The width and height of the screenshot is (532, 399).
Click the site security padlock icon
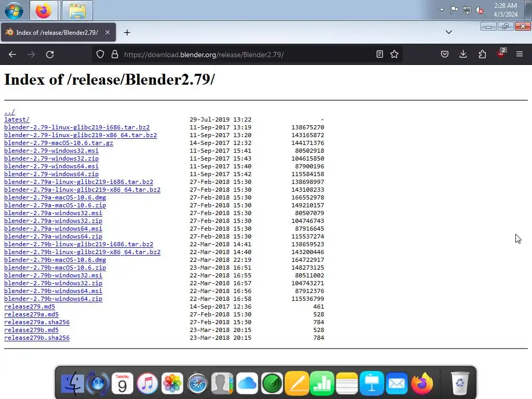click(x=115, y=54)
